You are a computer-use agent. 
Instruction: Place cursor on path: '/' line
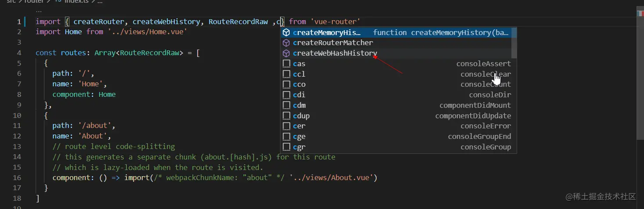pos(73,74)
